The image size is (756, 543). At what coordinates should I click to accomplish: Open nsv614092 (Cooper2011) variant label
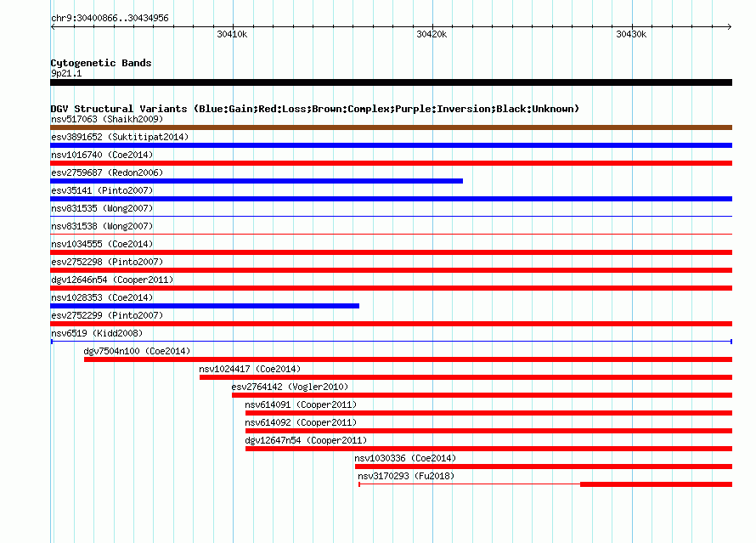tap(301, 422)
